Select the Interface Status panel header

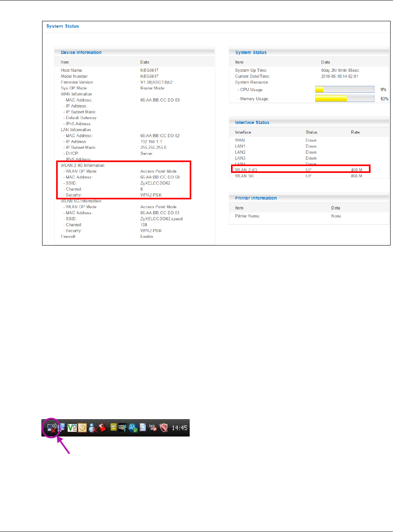[x=309, y=122]
